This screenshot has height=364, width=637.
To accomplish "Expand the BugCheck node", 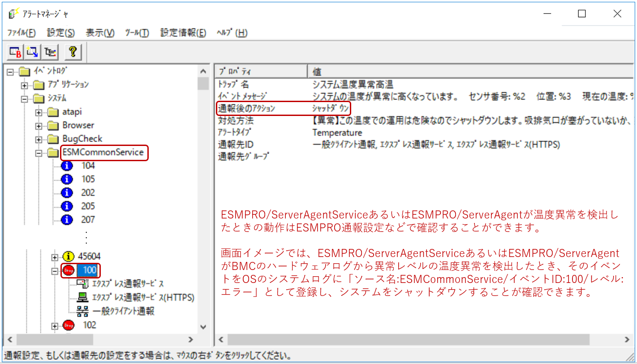I will 39,139.
